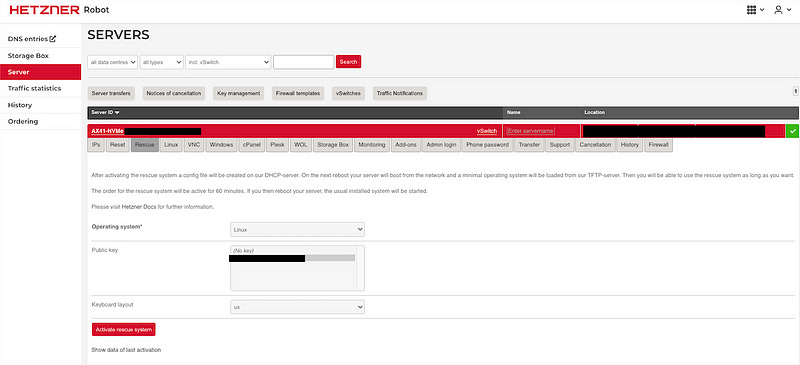Screen dimensions: 800x365
Task: Open Key management
Action: tap(238, 93)
